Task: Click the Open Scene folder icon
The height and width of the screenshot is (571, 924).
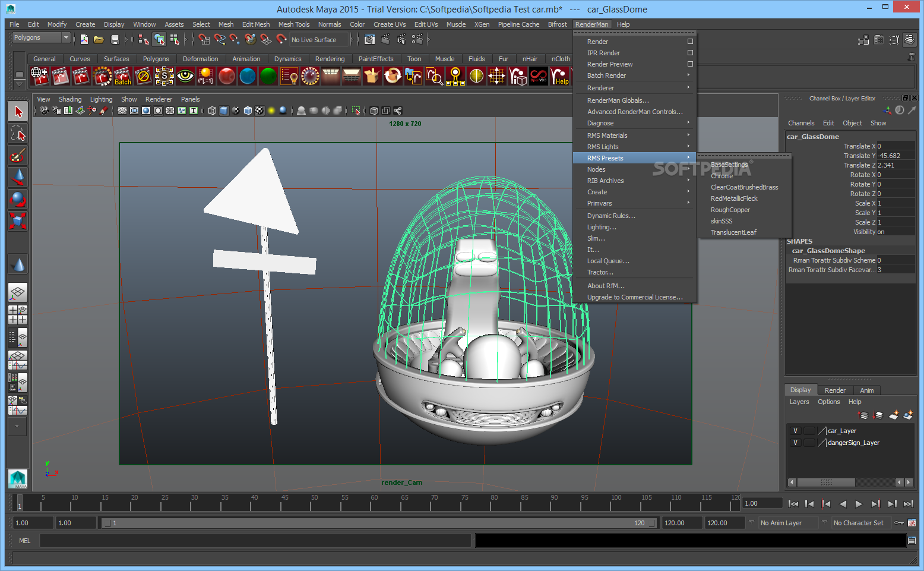Action: coord(99,40)
